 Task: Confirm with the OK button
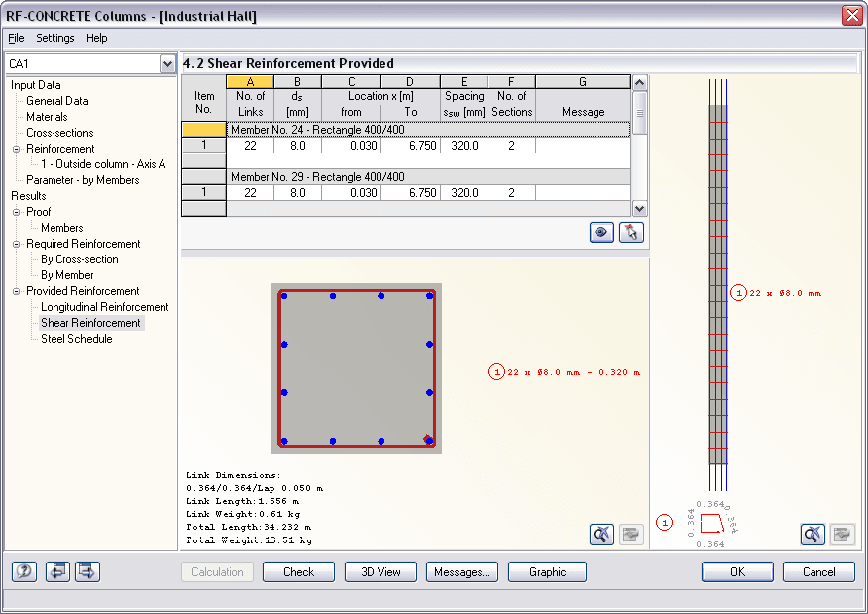click(737, 572)
